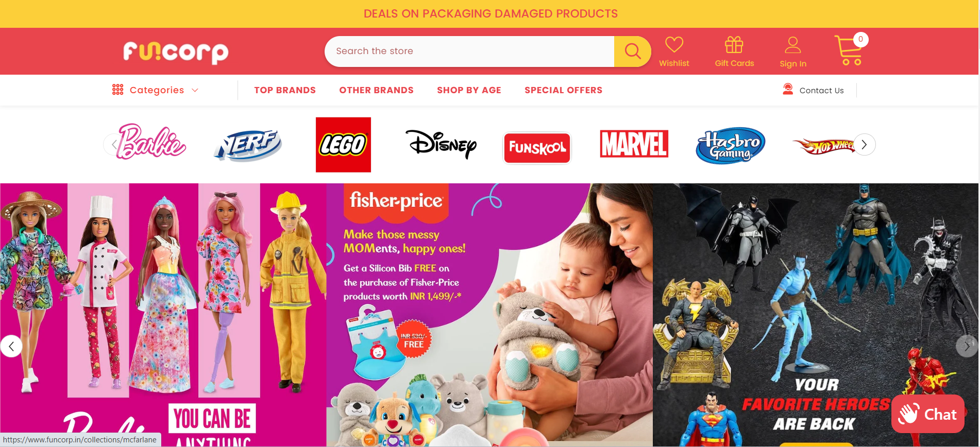Image resolution: width=980 pixels, height=447 pixels.
Task: Click the Sign In person icon
Action: tap(793, 45)
